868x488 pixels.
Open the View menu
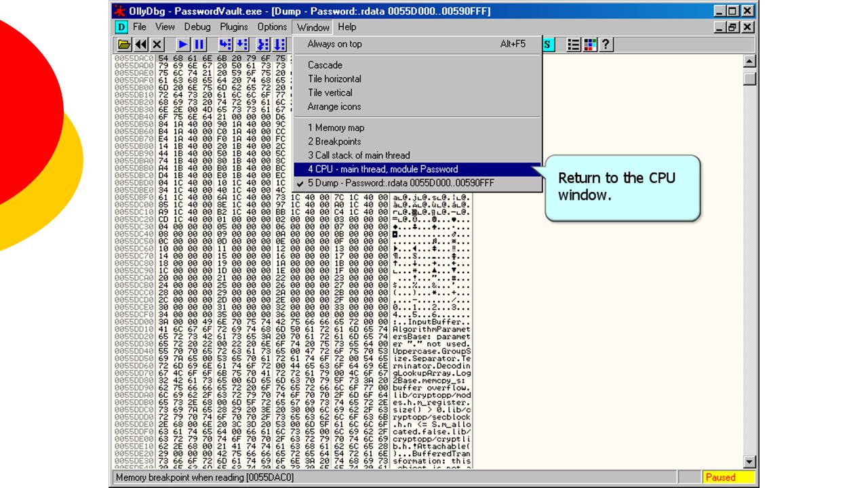[165, 27]
